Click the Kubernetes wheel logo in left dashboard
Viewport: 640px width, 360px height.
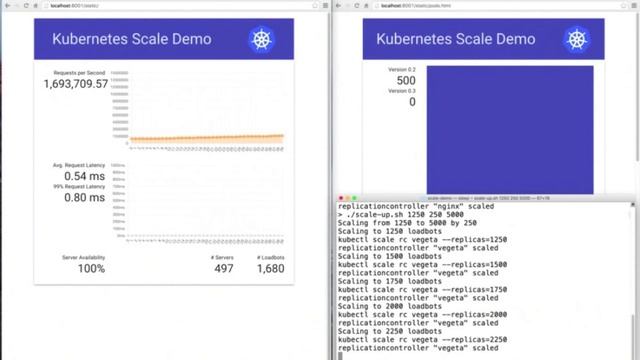(x=262, y=40)
